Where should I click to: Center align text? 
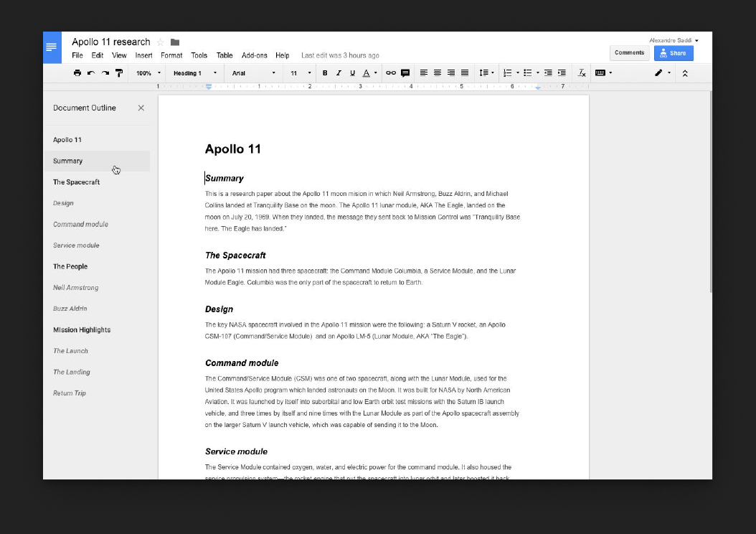pos(438,72)
